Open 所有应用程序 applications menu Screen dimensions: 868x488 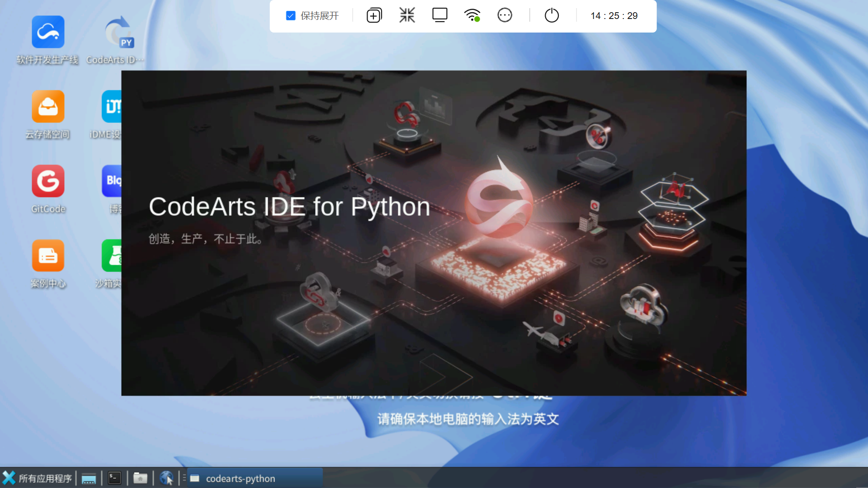coord(38,479)
